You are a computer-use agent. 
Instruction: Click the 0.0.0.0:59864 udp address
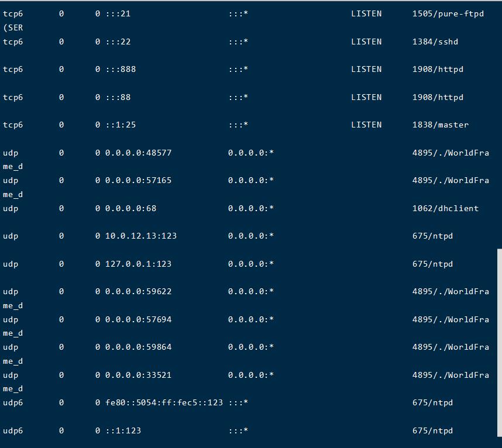(x=138, y=347)
